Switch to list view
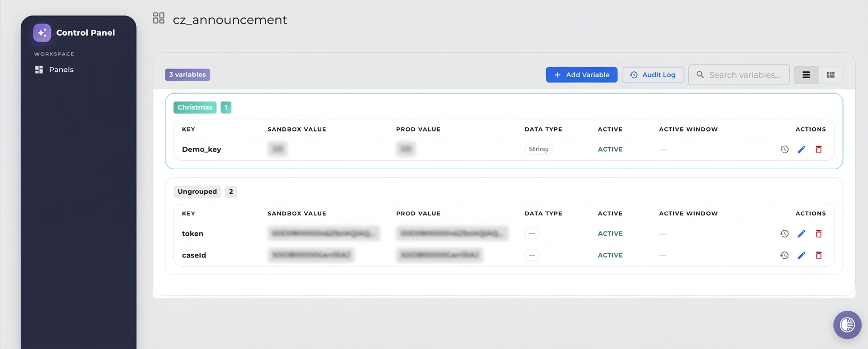This screenshot has height=349, width=868. tap(806, 75)
